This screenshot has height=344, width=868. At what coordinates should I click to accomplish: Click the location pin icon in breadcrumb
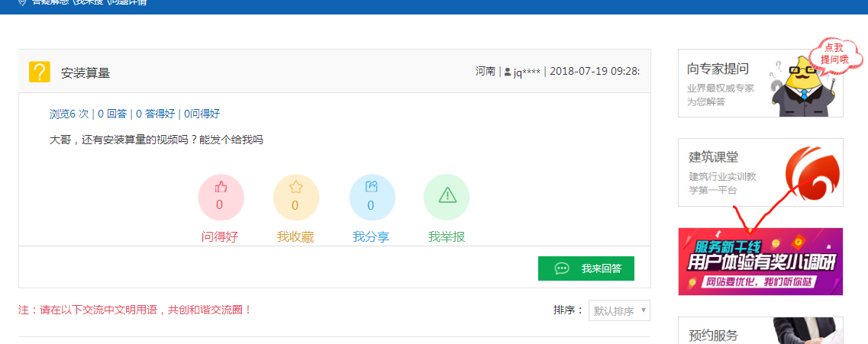22,2
